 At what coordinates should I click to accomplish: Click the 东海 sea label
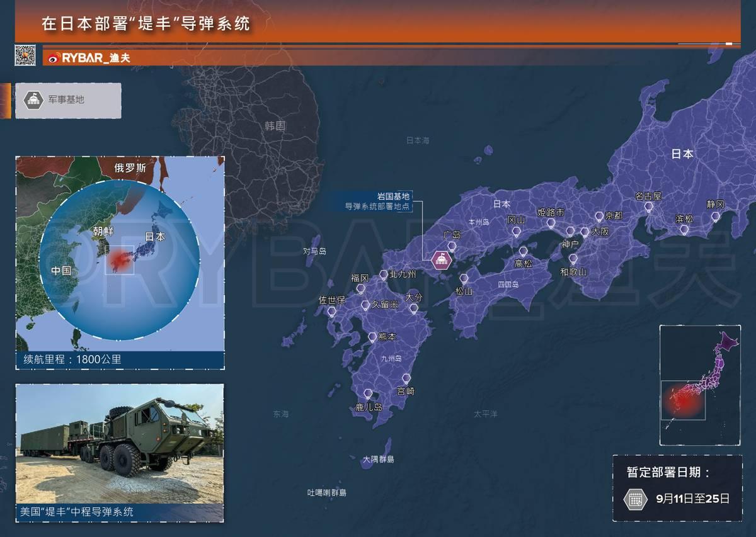click(281, 414)
